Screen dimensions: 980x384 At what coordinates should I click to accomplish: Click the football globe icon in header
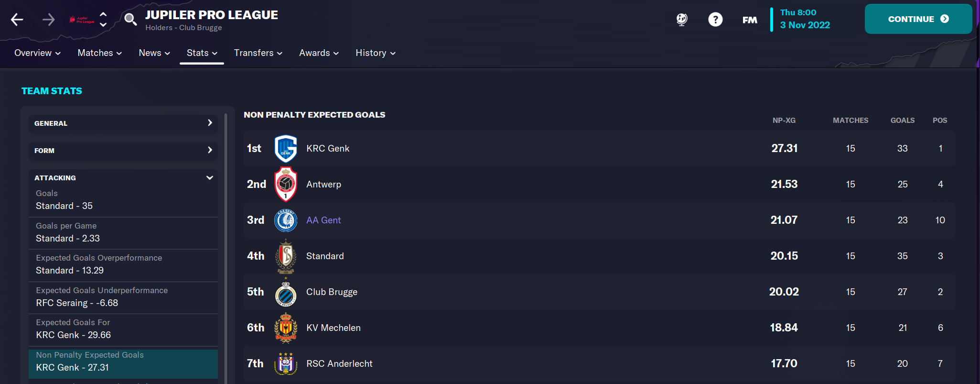tap(682, 20)
